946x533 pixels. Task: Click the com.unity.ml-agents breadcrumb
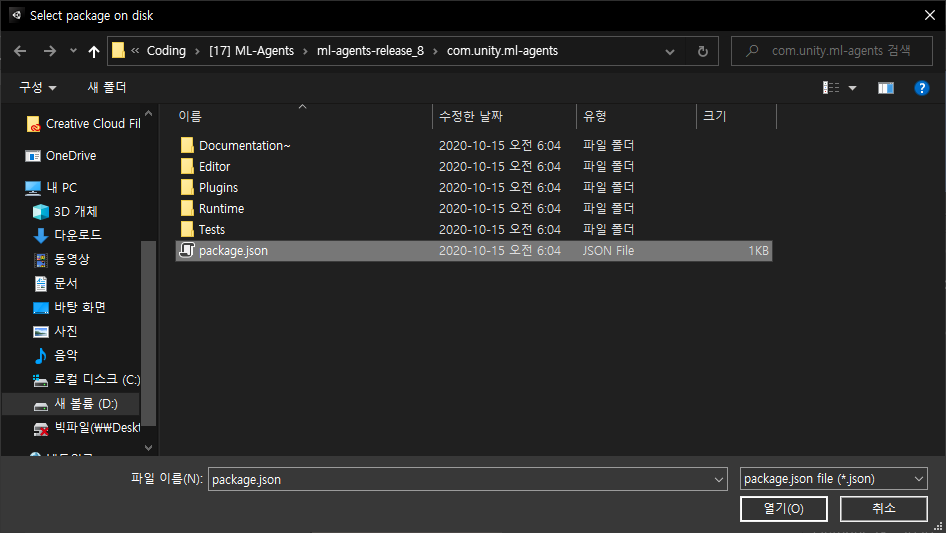(x=502, y=51)
